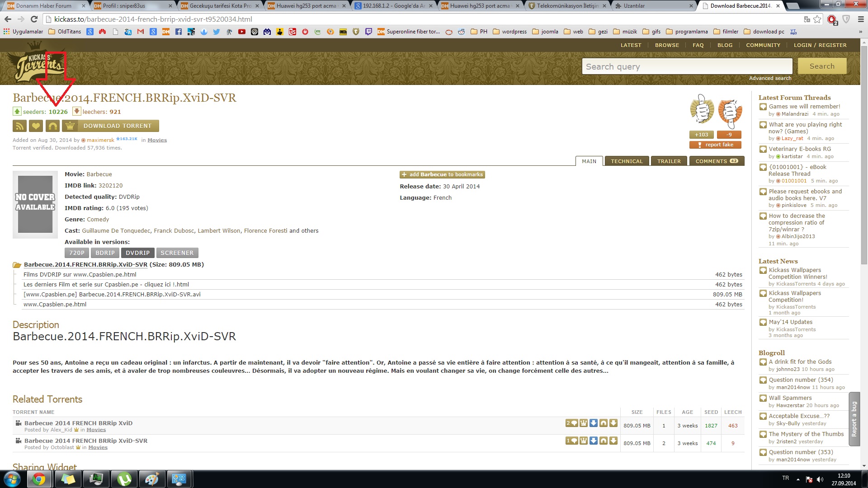Select the BDRIP version button
This screenshot has width=868, height=488.
[x=105, y=253]
